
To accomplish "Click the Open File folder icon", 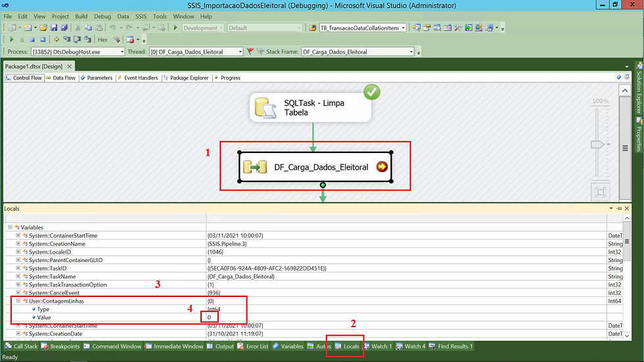I will (43, 28).
